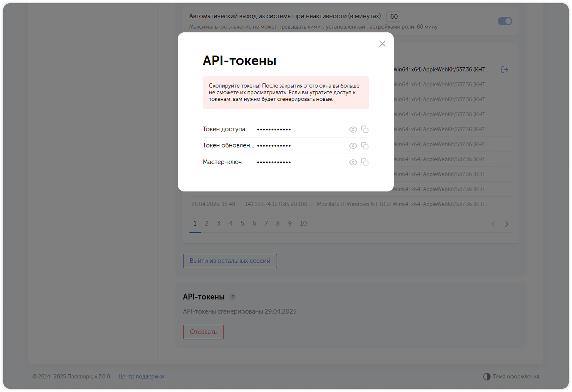Go to sessions page 4
Image resolution: width=572 pixels, height=392 pixels.
230,223
